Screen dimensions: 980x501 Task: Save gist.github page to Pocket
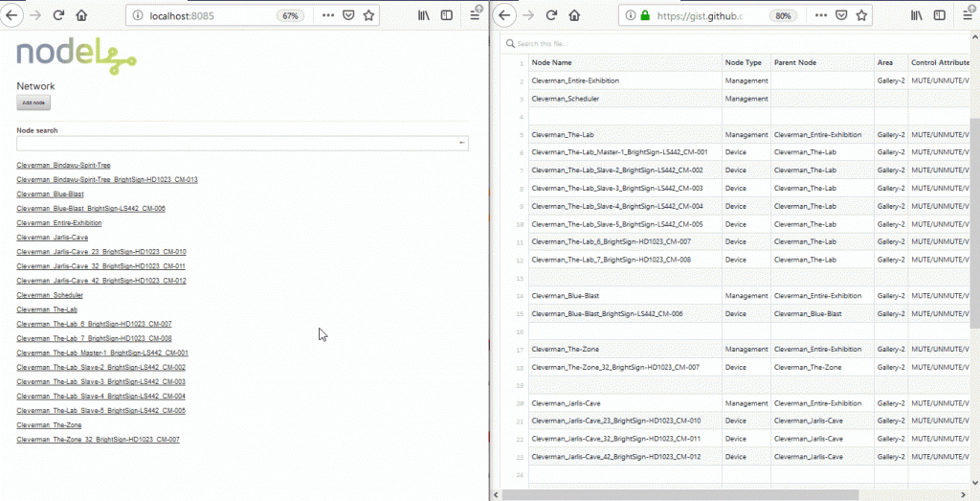(x=841, y=16)
